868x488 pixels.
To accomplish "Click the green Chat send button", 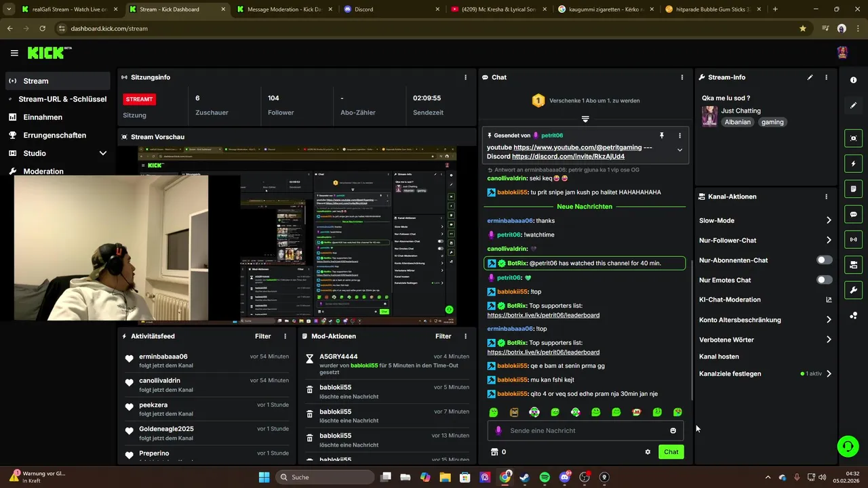I will pos(671,452).
